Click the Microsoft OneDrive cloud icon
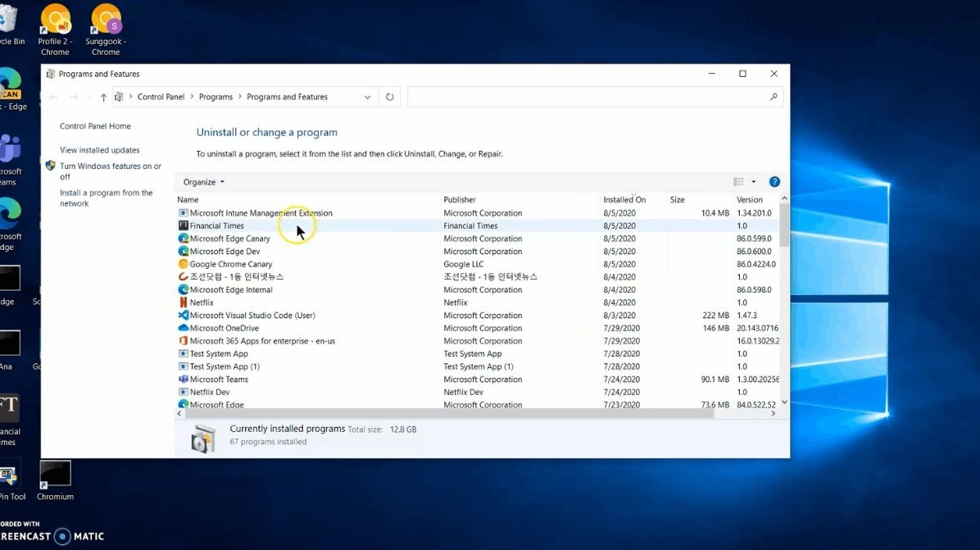 point(184,328)
